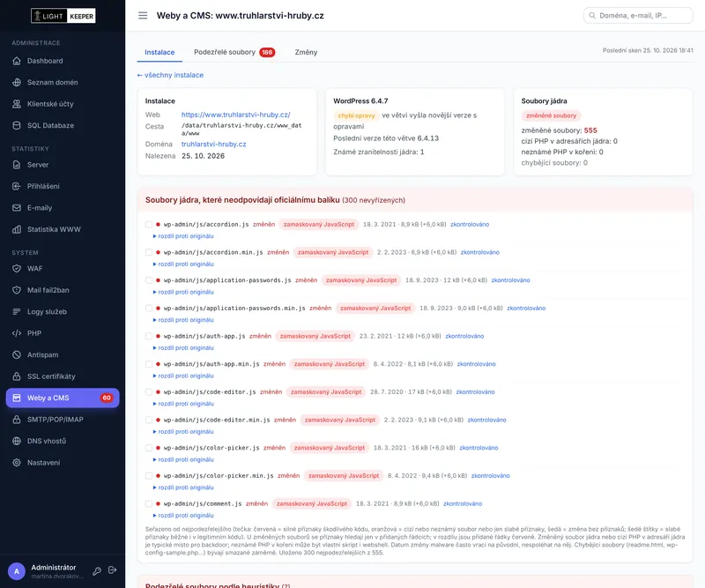Expand diff under application-passwords.js
Screen dimensions: 705x588
pyautogui.click(x=183, y=292)
